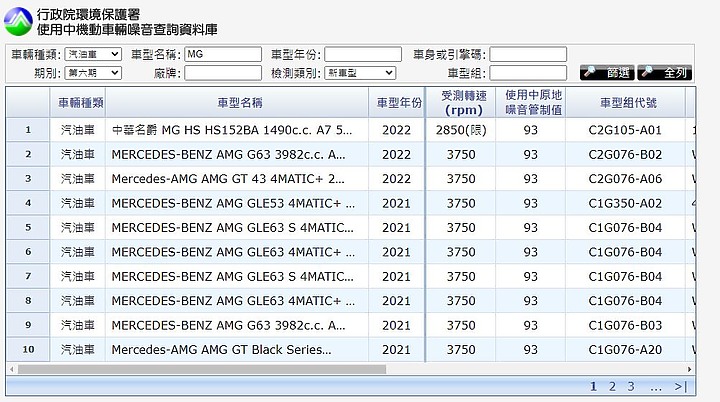Click the 車型組 input field

click(x=528, y=73)
